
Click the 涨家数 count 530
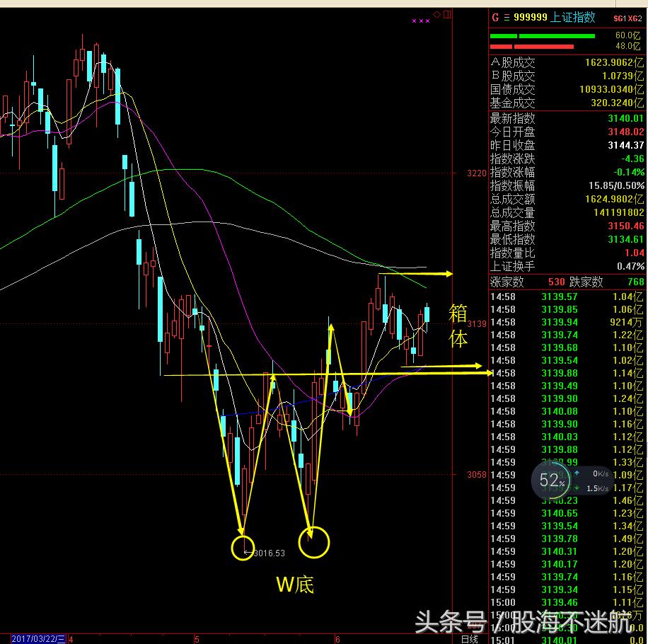[556, 282]
